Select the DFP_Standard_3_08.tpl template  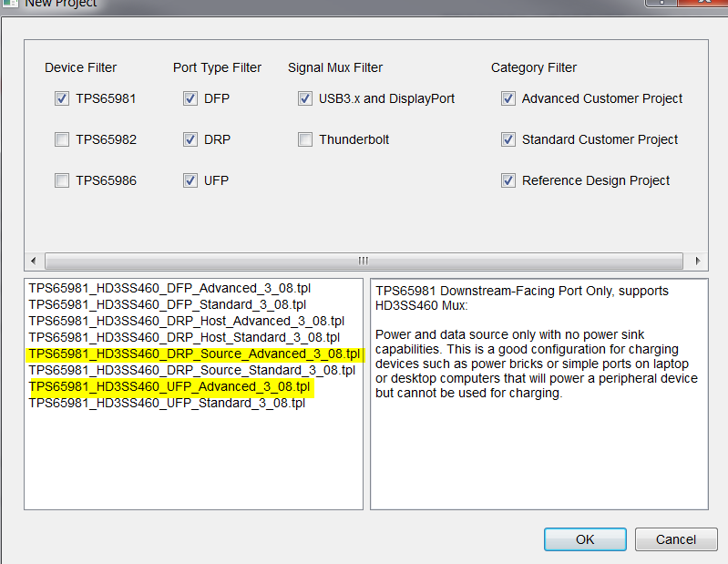(167, 304)
